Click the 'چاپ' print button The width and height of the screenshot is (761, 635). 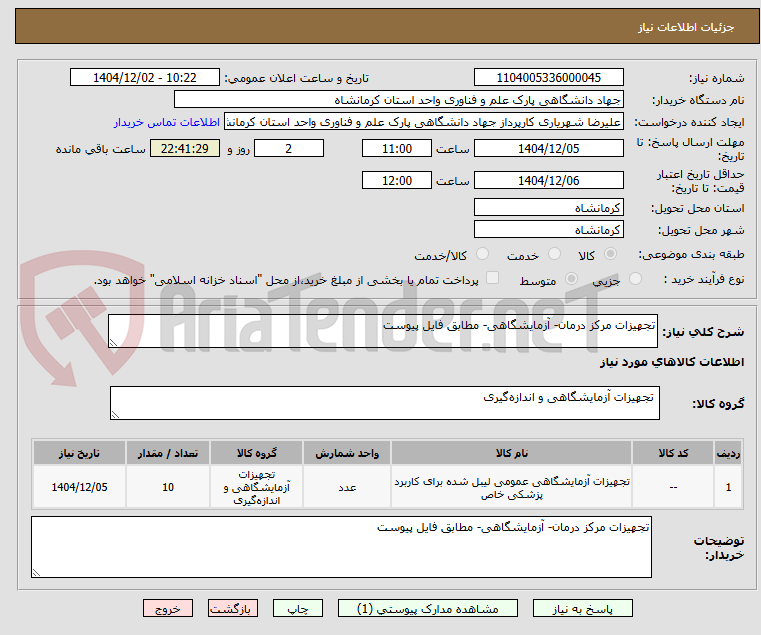pyautogui.click(x=298, y=608)
